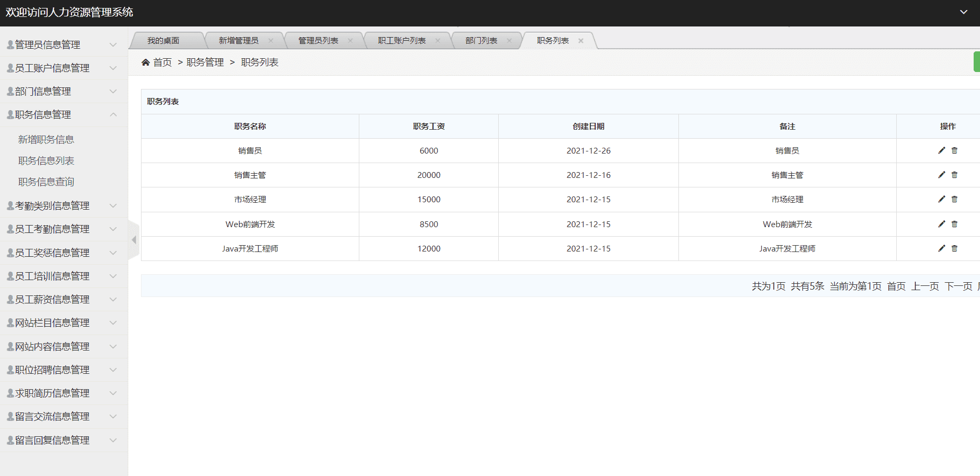The image size is (980, 476).
Task: Edit the Web前端开发 position
Action: coord(941,224)
